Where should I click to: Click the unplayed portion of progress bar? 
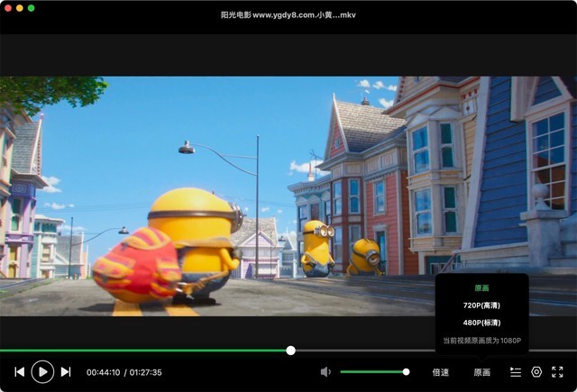click(365, 351)
